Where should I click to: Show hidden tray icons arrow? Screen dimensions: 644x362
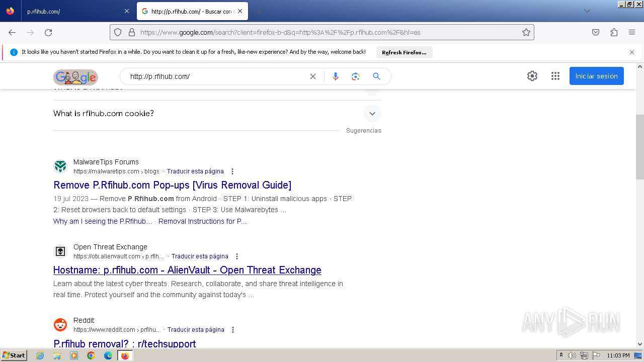click(x=561, y=355)
